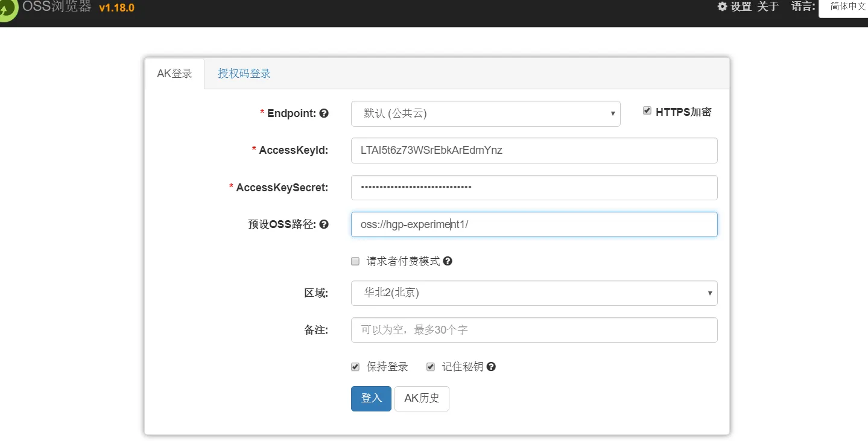This screenshot has height=441, width=868.
Task: Click the 关于 link in header
Action: point(768,7)
